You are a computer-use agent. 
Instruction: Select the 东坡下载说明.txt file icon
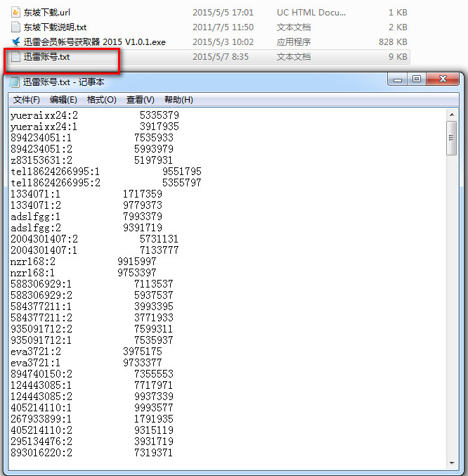click(15, 27)
